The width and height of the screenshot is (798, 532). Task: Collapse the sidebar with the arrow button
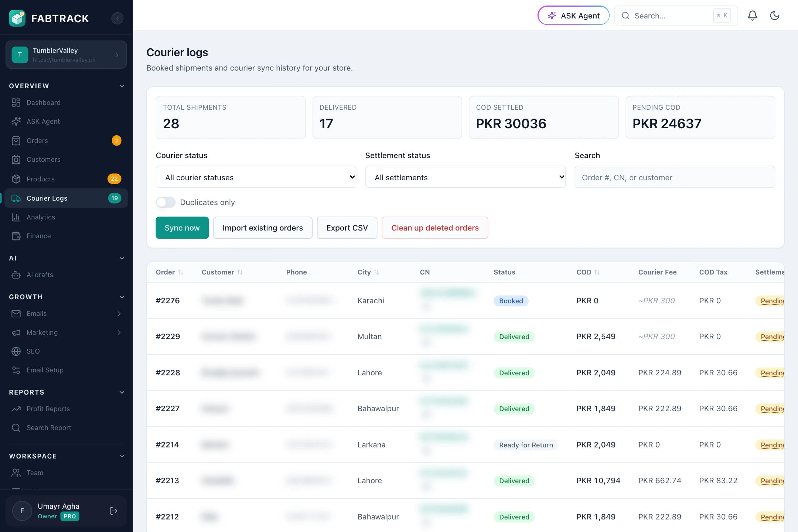click(x=117, y=18)
